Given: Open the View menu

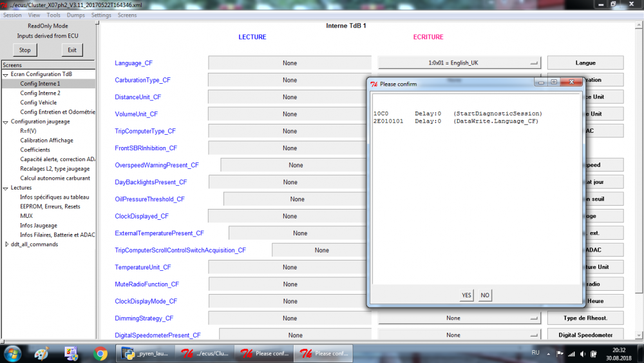Looking at the screenshot, I should 34,15.
